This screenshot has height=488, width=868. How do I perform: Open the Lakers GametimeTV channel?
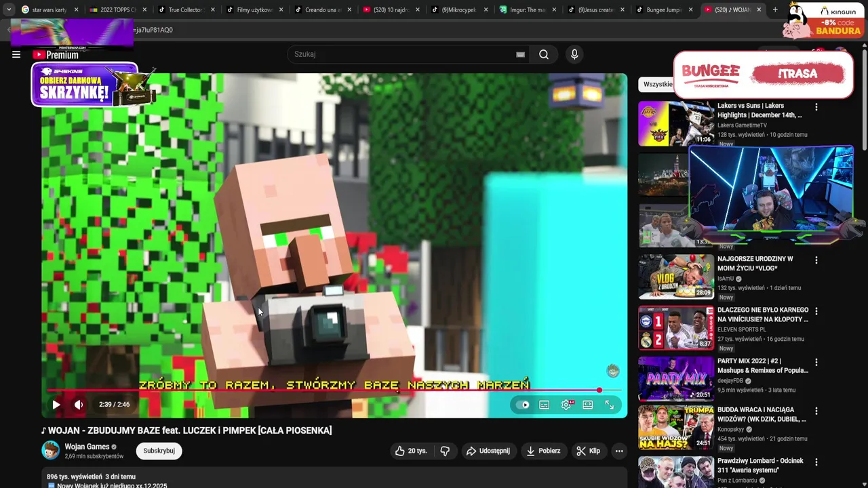pyautogui.click(x=742, y=125)
